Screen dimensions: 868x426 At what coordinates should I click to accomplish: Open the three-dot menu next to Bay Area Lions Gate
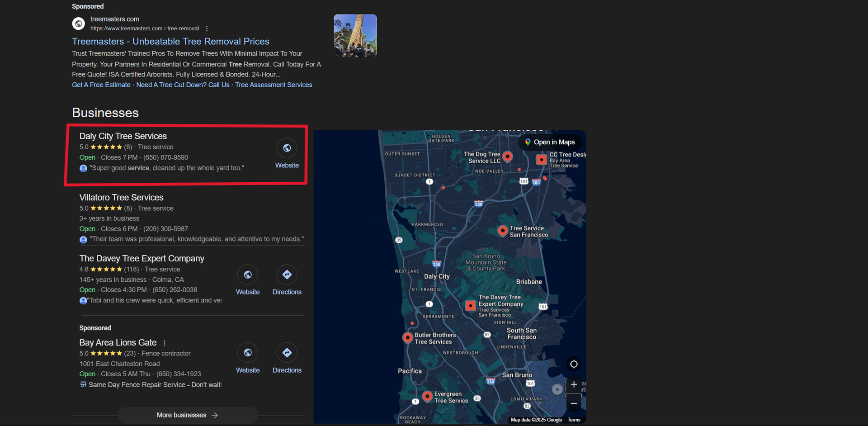(x=165, y=343)
